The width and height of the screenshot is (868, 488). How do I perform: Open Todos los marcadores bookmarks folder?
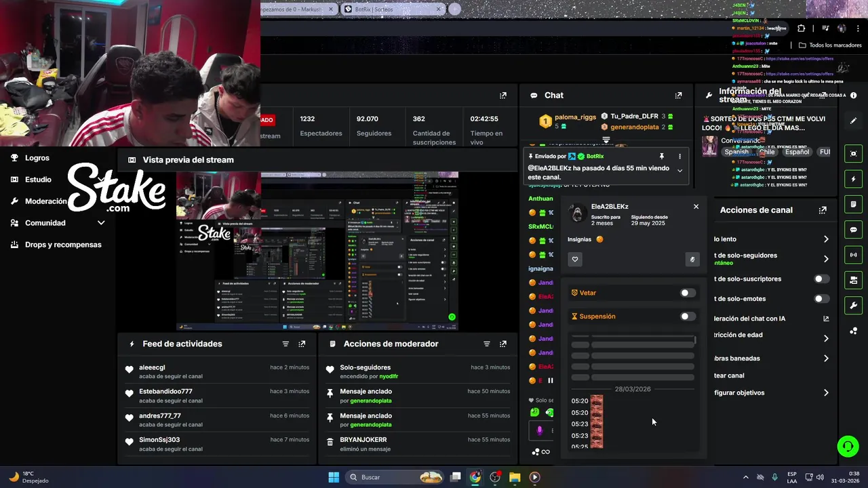pos(829,45)
